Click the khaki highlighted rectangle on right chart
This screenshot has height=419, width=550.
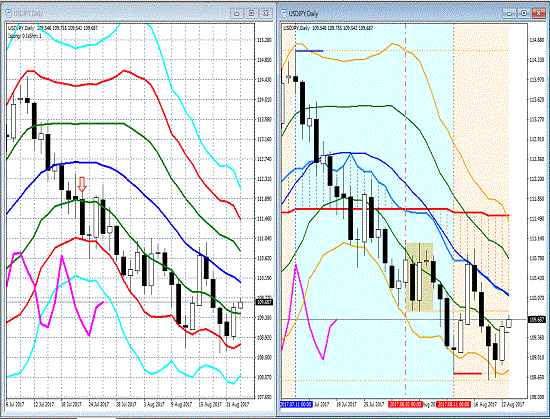(419, 277)
